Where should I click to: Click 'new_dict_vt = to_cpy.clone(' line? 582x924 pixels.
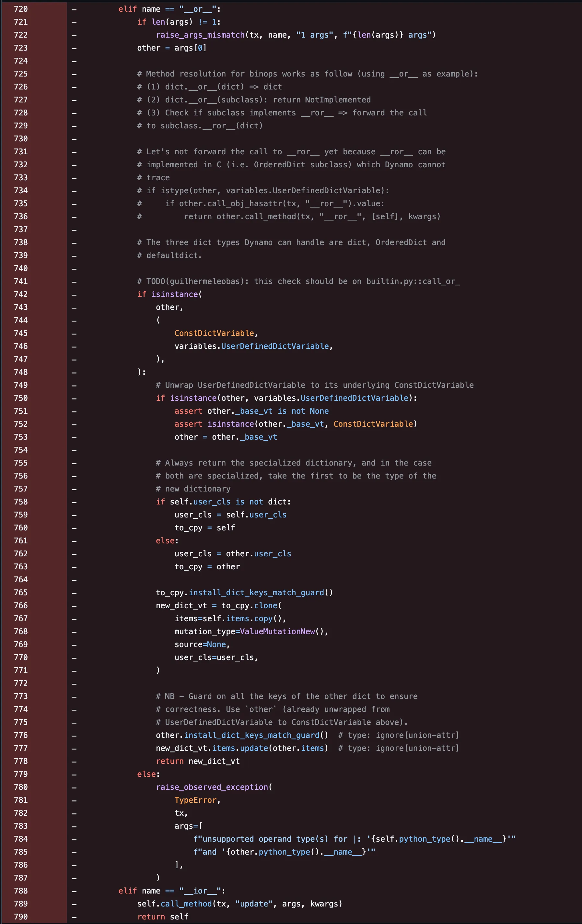(x=219, y=606)
